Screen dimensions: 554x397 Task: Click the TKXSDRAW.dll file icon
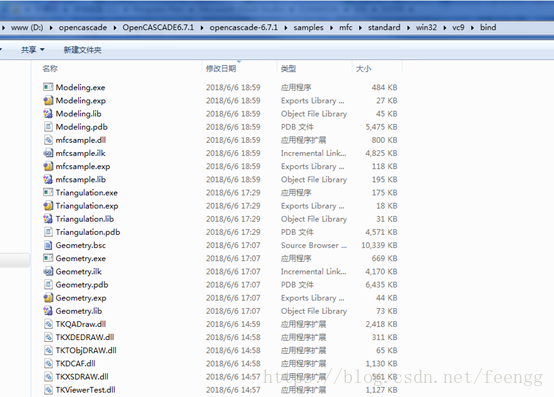[48, 377]
